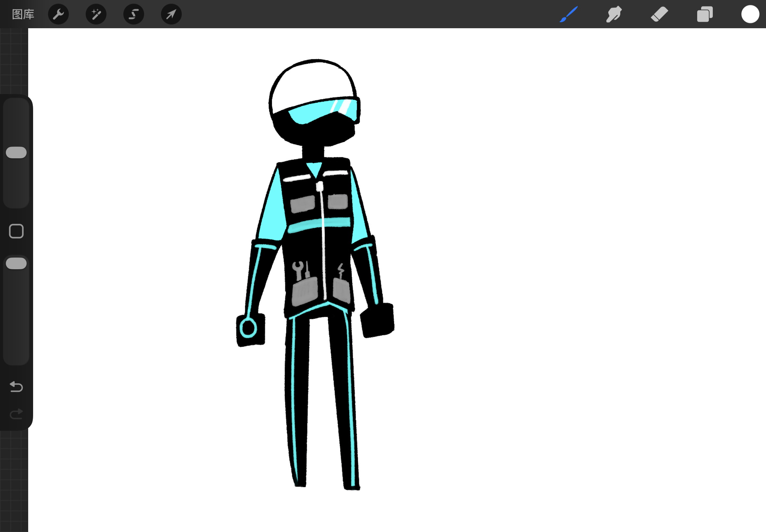The height and width of the screenshot is (532, 766).
Task: Click the brush opacity slider handle
Action: (16, 263)
